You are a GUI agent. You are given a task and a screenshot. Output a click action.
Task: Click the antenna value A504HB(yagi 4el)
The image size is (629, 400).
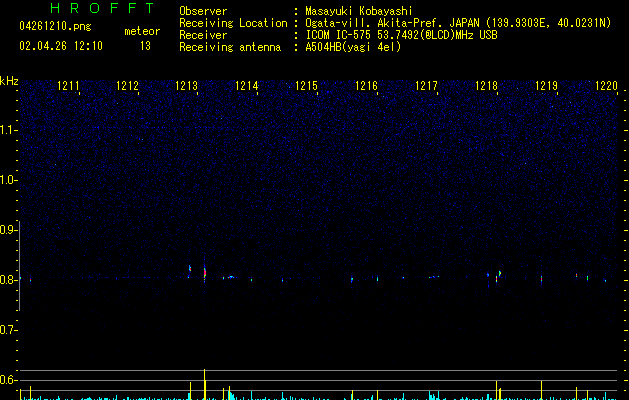pyautogui.click(x=353, y=47)
